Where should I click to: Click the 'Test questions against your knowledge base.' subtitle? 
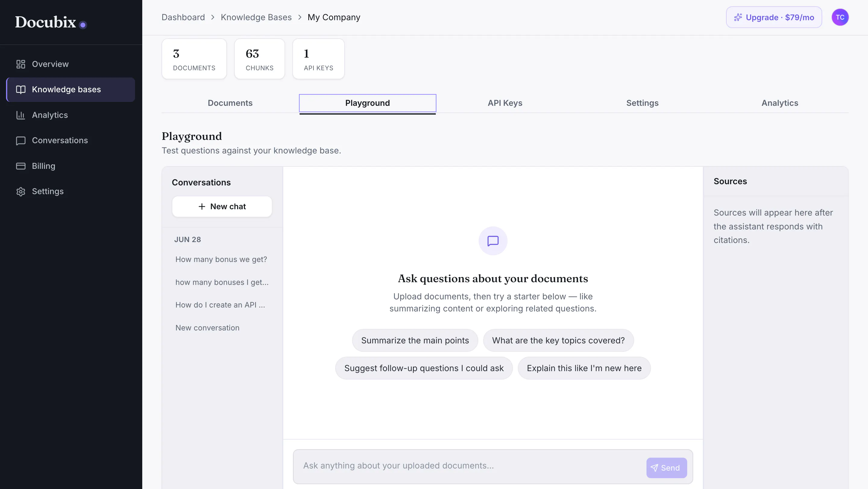(x=251, y=151)
